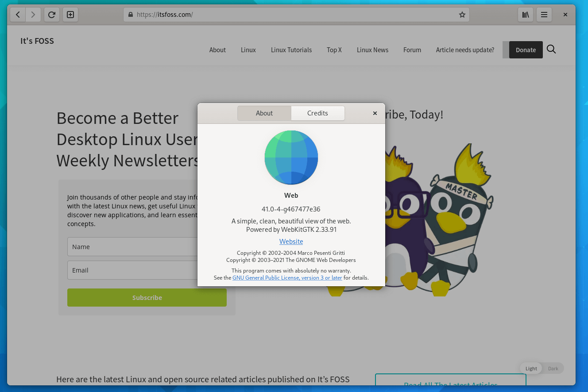Expand the Top X navigation entry
The height and width of the screenshot is (392, 588).
coord(334,50)
